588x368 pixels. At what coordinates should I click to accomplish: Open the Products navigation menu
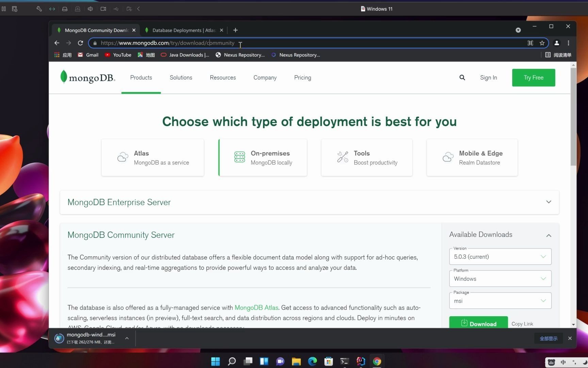coord(141,77)
